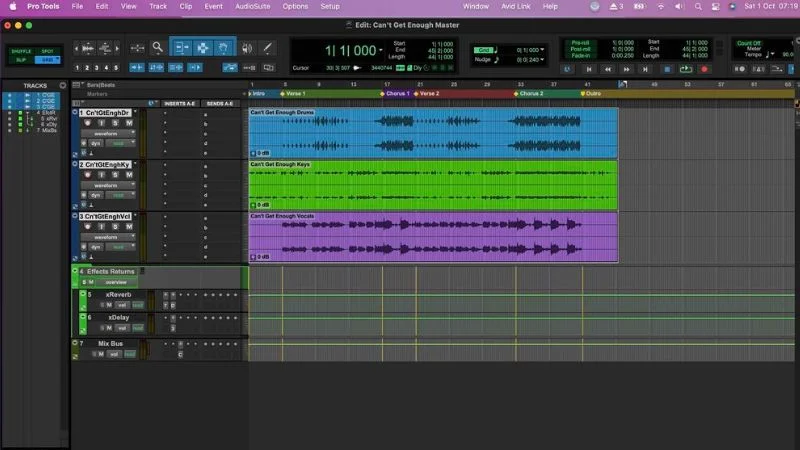
Task: Toggle Insertion Follows Playback button
Action: tap(195, 67)
